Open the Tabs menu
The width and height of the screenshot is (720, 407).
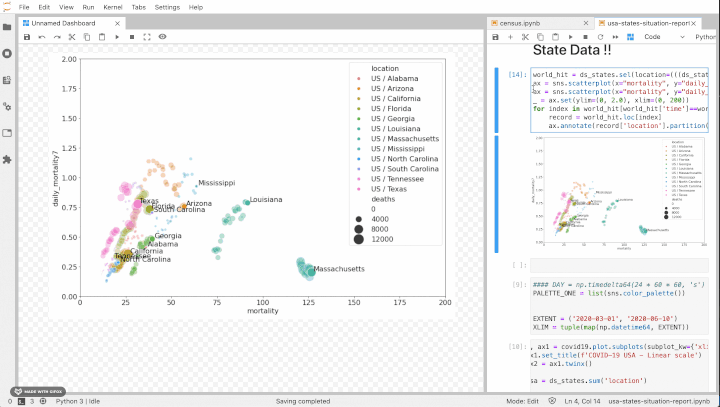[x=139, y=7]
